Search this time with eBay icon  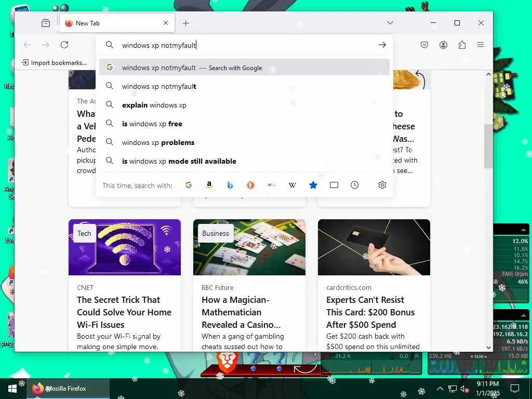point(271,185)
